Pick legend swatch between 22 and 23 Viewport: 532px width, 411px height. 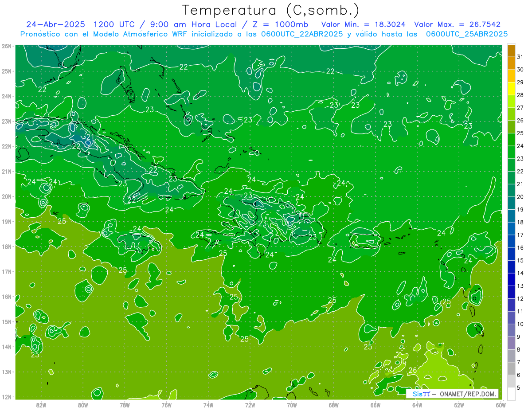[511, 165]
